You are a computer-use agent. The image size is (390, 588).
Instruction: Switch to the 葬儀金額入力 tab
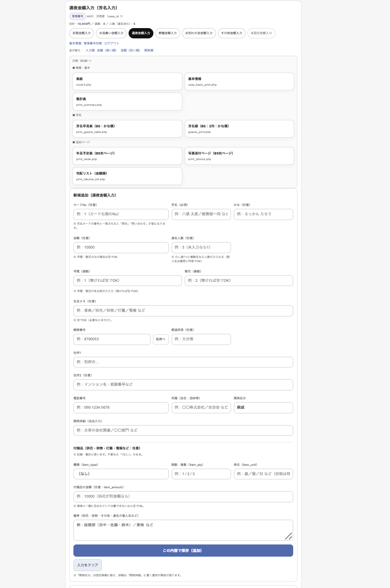167,33
